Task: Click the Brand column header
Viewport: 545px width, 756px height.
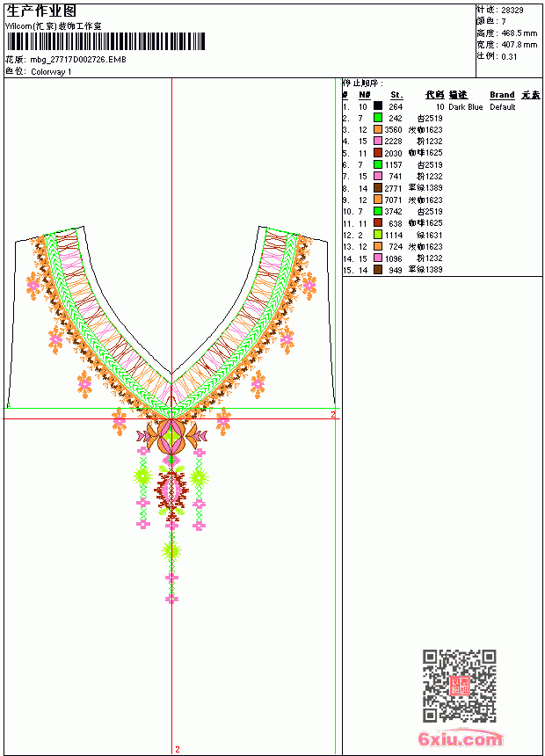Action: tap(502, 95)
